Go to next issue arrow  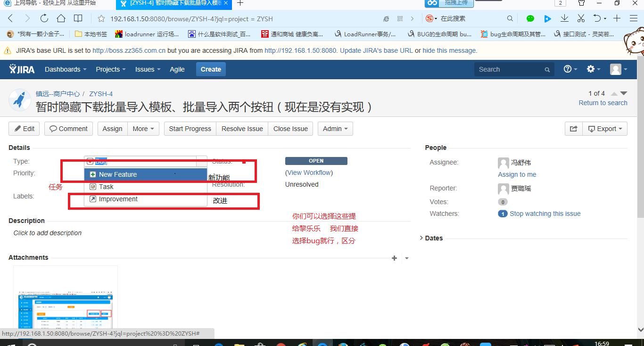pos(624,93)
